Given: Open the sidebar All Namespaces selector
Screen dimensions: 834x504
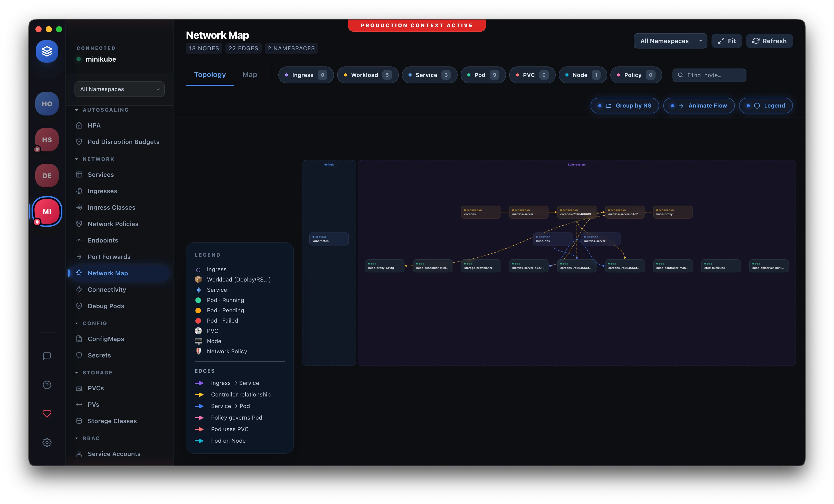Looking at the screenshot, I should pos(119,89).
